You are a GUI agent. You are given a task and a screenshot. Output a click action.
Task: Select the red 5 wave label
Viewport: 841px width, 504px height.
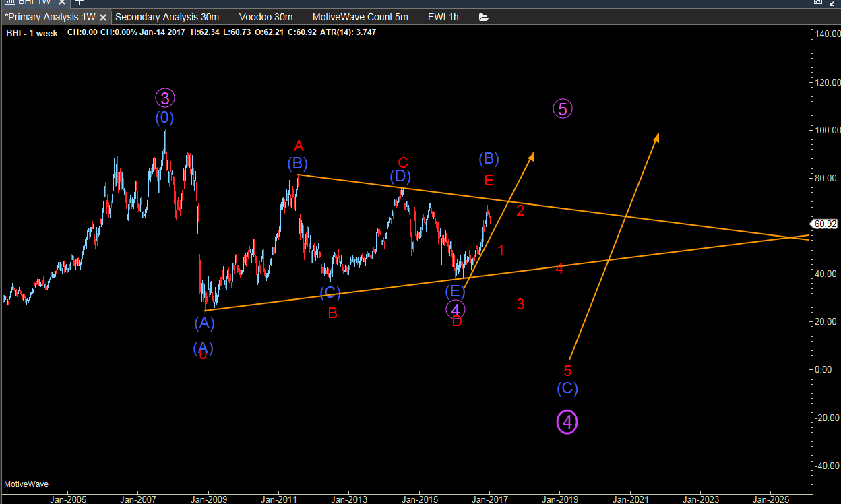tap(567, 371)
